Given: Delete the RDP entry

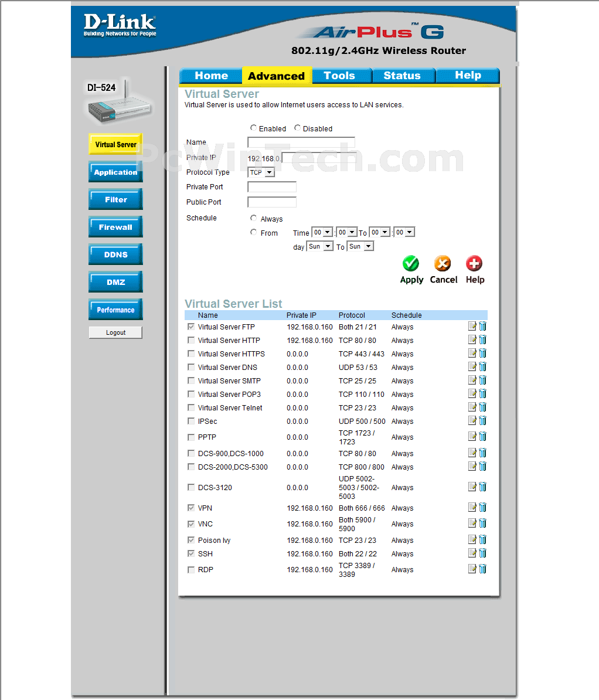Looking at the screenshot, I should (482, 569).
